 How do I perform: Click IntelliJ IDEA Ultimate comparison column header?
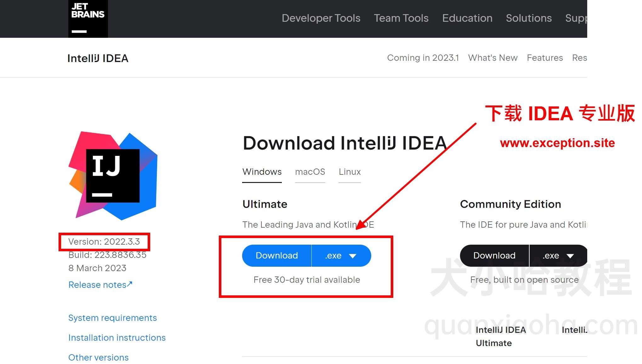click(501, 337)
